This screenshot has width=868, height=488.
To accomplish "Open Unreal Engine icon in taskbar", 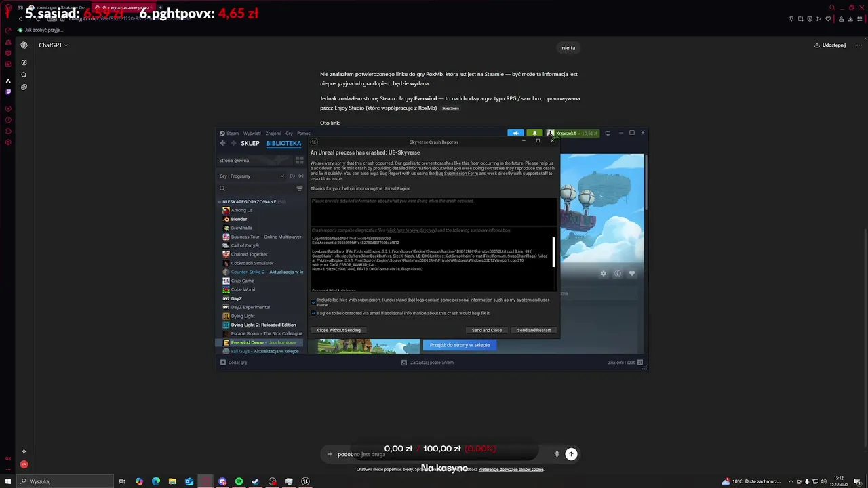I will coord(305,481).
